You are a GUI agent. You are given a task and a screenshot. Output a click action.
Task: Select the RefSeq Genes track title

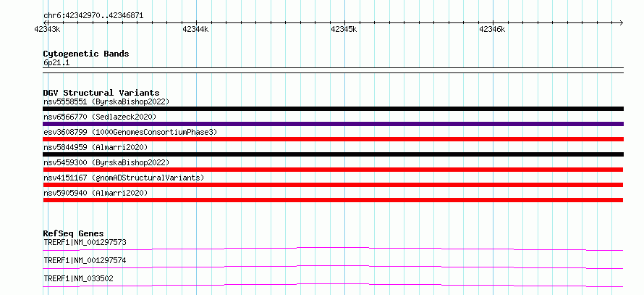[74, 233]
